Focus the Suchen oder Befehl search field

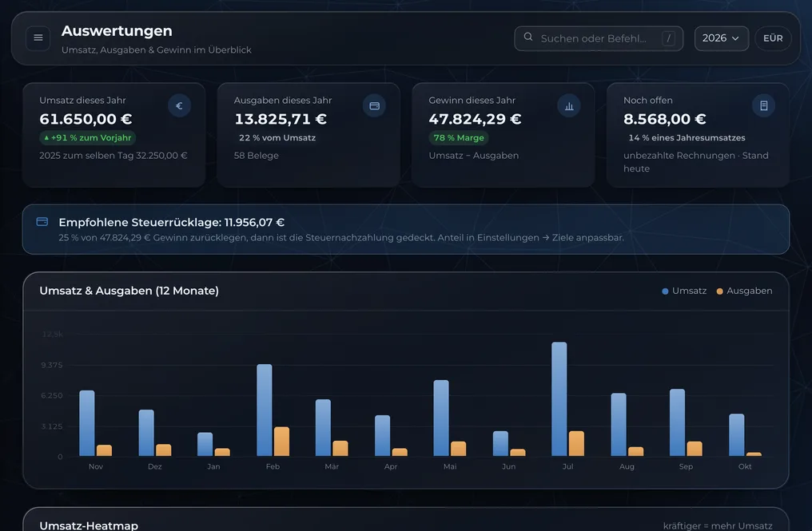pyautogui.click(x=599, y=38)
